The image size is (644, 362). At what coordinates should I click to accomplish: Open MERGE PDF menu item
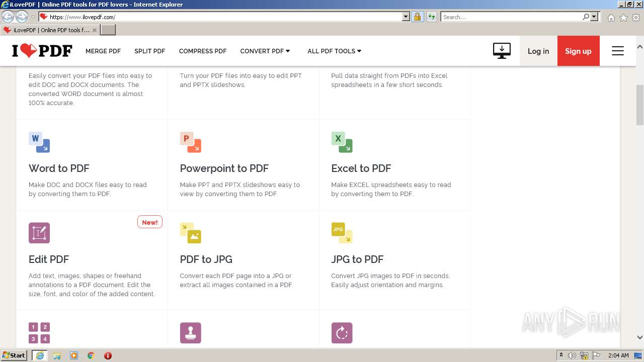click(103, 51)
